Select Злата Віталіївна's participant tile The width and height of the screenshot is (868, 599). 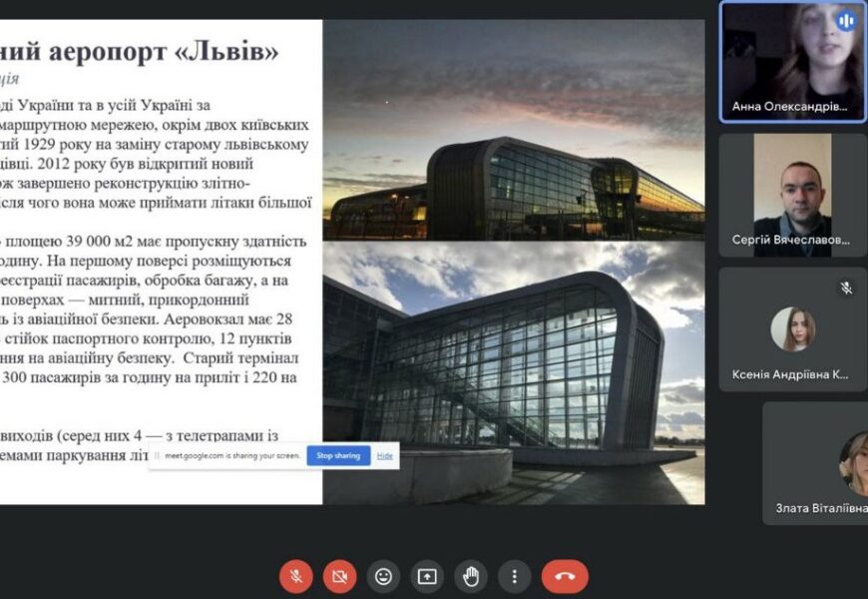(816, 462)
